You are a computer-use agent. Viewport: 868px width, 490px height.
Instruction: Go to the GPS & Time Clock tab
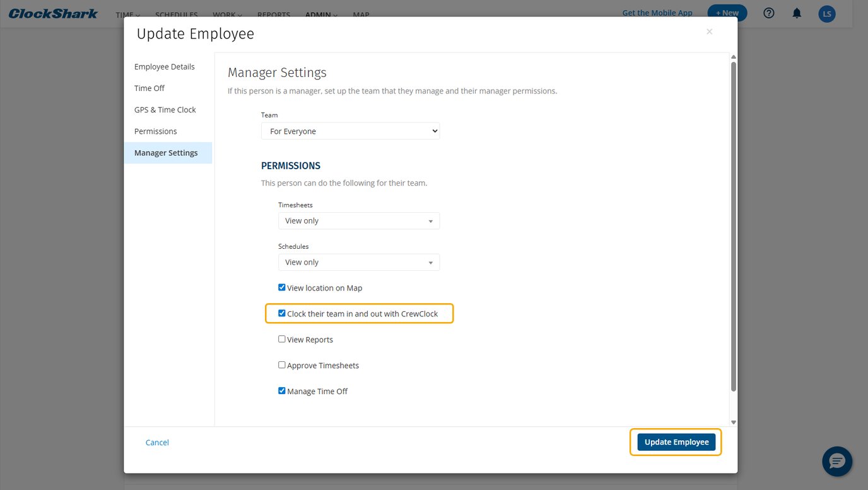(165, 110)
